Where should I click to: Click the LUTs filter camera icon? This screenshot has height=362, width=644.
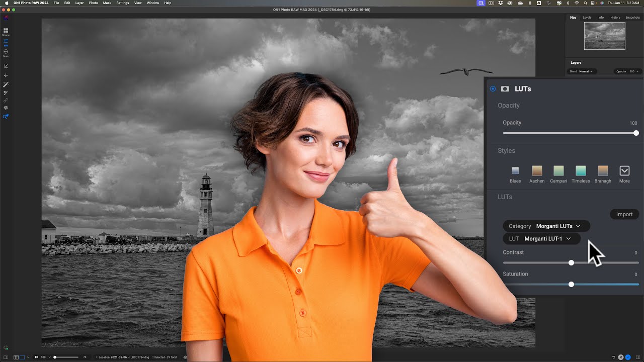pos(505,89)
